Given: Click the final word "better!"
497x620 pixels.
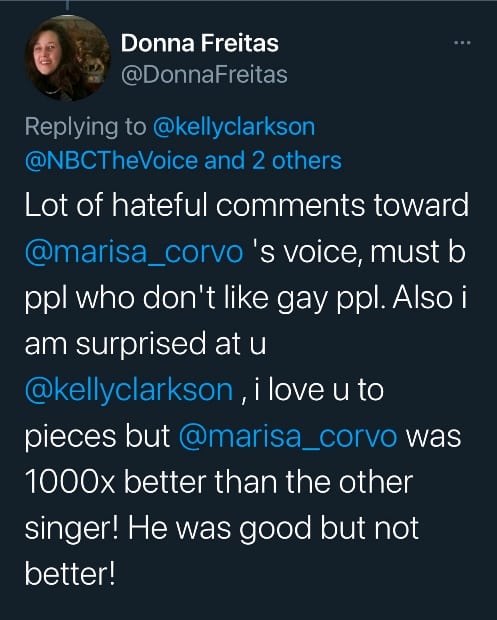Looking at the screenshot, I should (x=70, y=574).
